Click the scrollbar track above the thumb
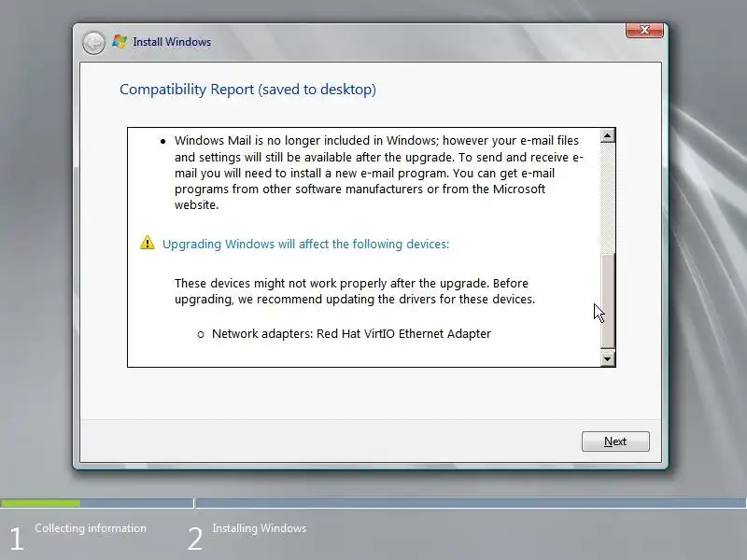 (608, 198)
